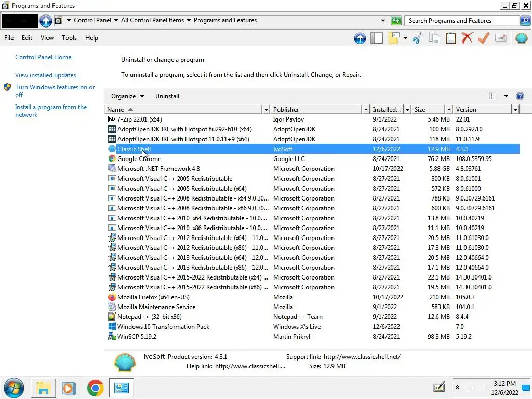Open Version column filter dropdown
The height and width of the screenshot is (399, 532).
point(515,110)
